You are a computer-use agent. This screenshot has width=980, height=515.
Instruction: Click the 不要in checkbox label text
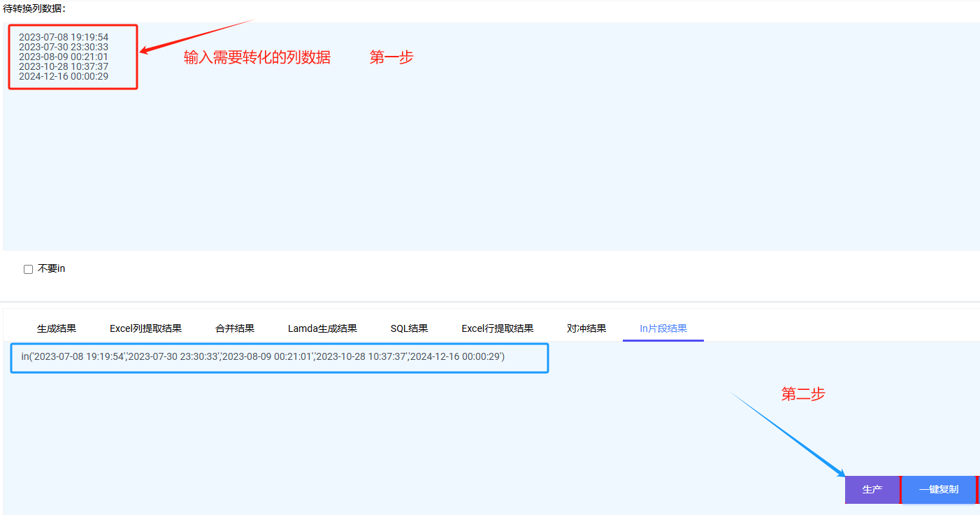[x=51, y=269]
